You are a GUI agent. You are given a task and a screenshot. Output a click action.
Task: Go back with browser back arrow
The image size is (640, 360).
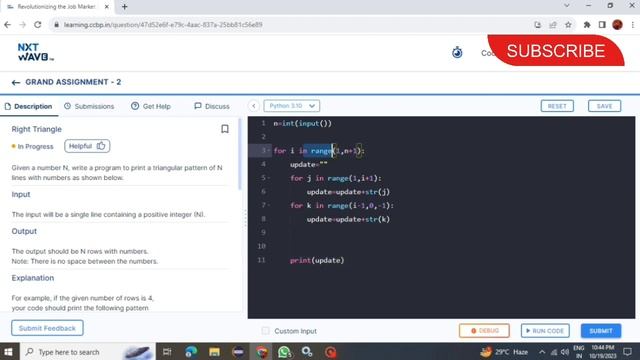7,25
